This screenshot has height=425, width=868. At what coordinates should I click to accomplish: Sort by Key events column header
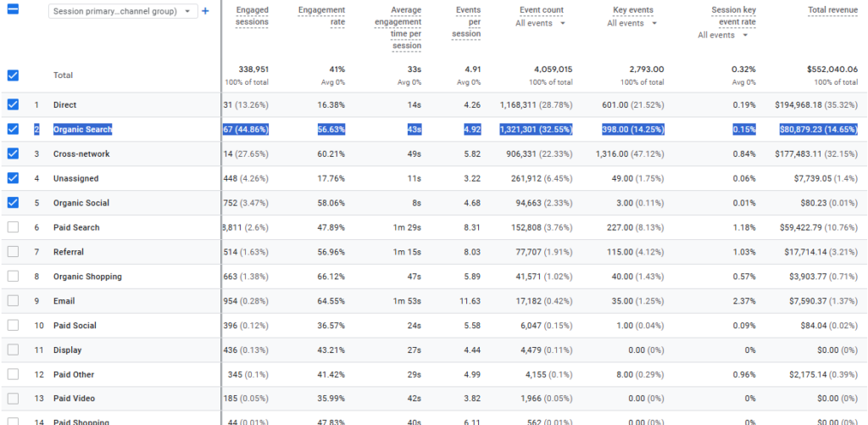[632, 10]
